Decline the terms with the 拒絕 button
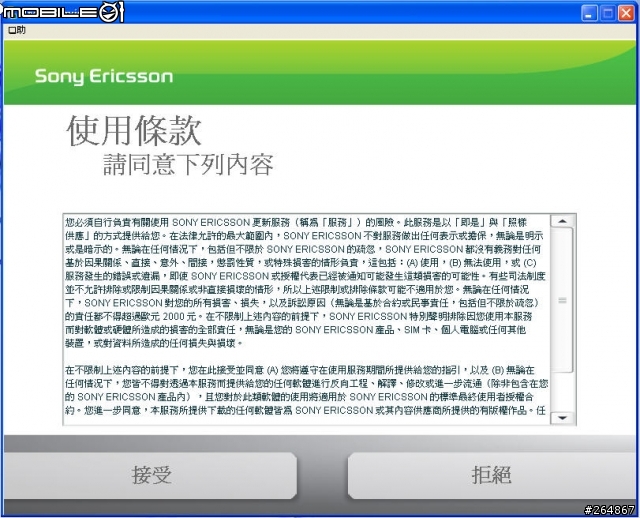 click(x=491, y=475)
